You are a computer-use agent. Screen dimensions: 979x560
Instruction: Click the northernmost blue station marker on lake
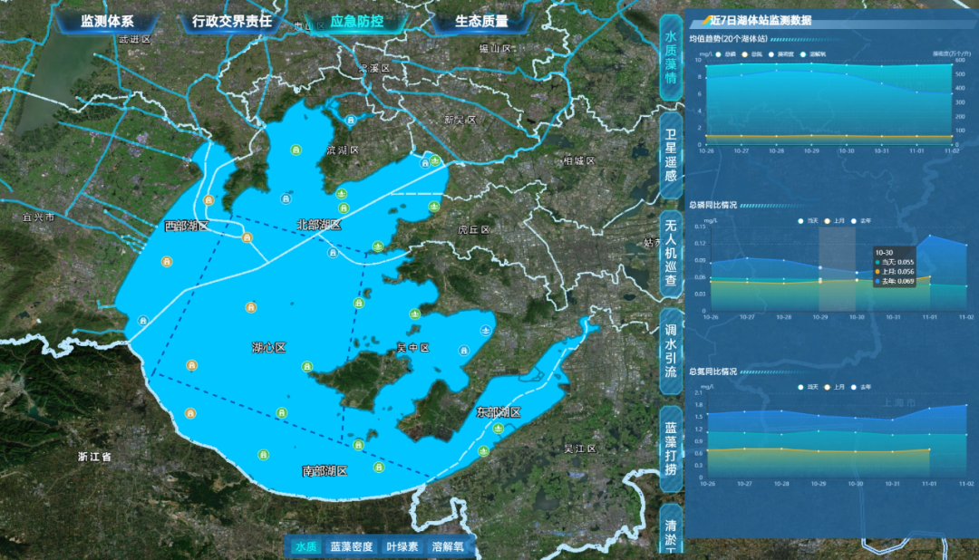350,121
